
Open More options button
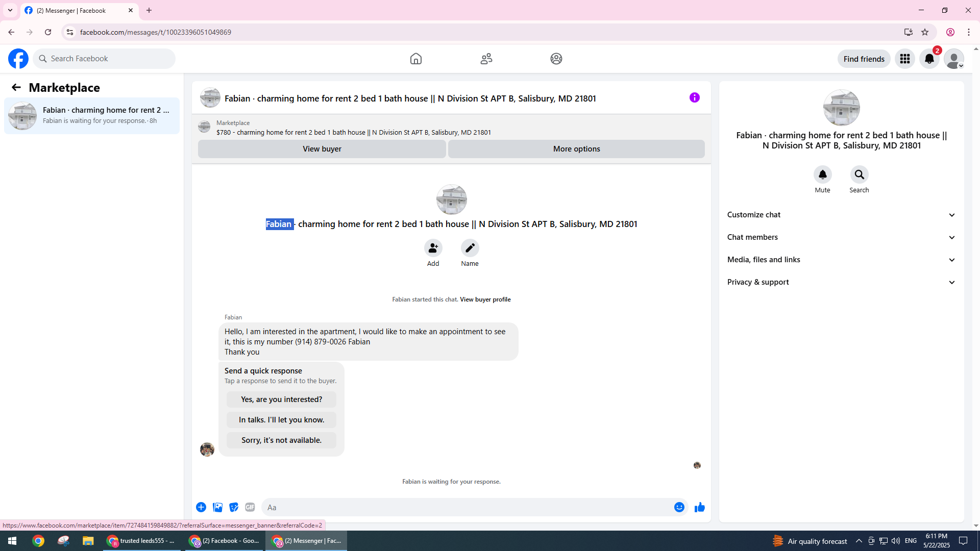[x=577, y=149]
